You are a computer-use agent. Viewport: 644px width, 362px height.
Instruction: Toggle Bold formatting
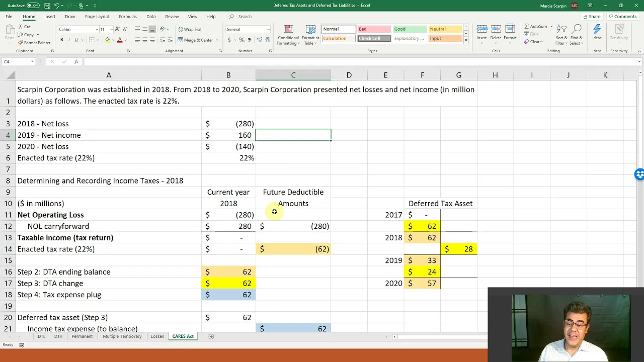(x=62, y=40)
